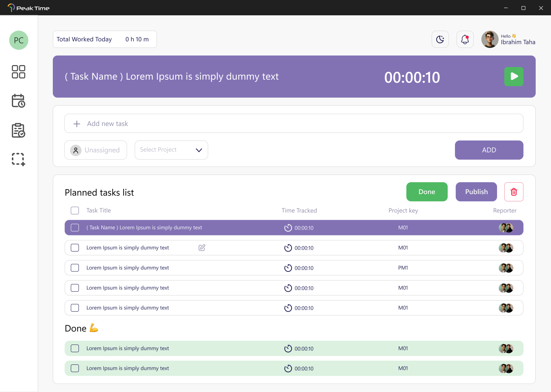
Task: Click the Add new task field
Action: (x=294, y=123)
